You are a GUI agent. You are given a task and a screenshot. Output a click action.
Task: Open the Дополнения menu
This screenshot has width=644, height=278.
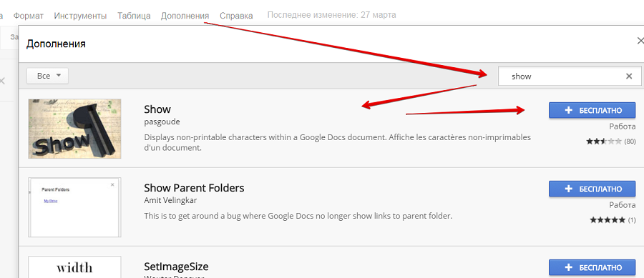[185, 16]
